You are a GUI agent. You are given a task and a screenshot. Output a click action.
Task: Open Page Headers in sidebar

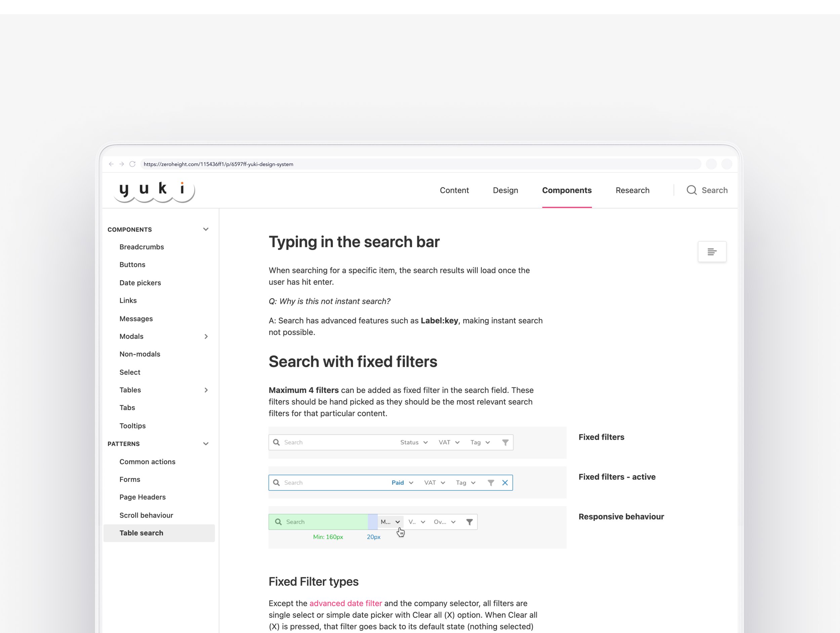pyautogui.click(x=142, y=497)
